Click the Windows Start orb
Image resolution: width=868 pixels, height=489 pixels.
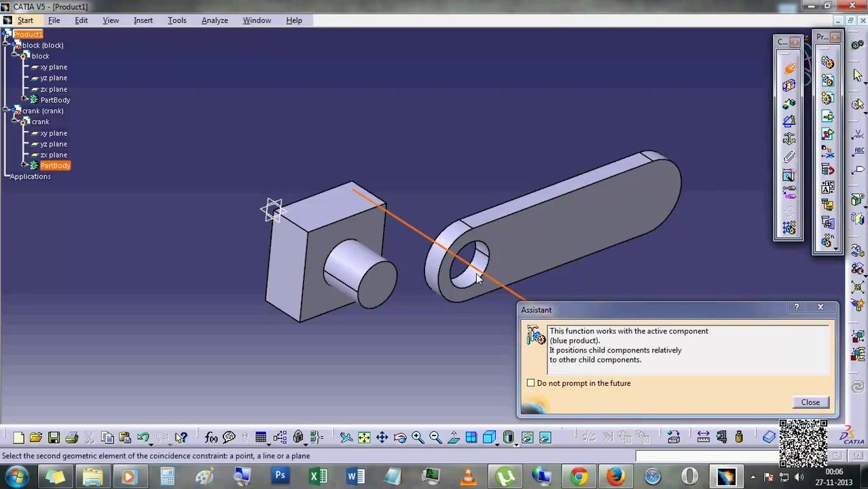click(16, 477)
